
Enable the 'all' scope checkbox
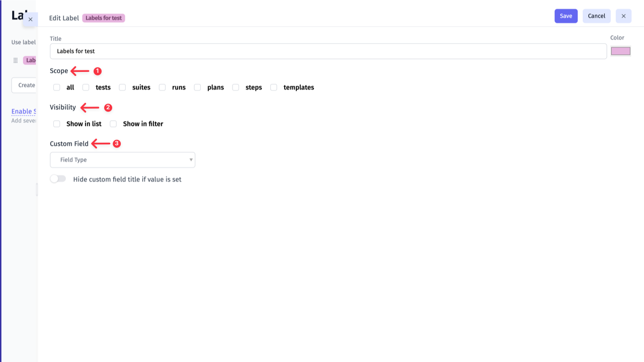tap(57, 87)
